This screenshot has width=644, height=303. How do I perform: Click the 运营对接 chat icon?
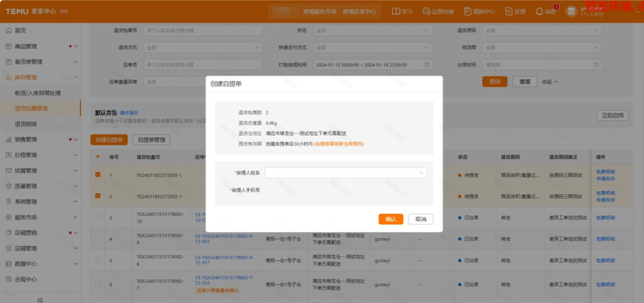tap(426, 11)
